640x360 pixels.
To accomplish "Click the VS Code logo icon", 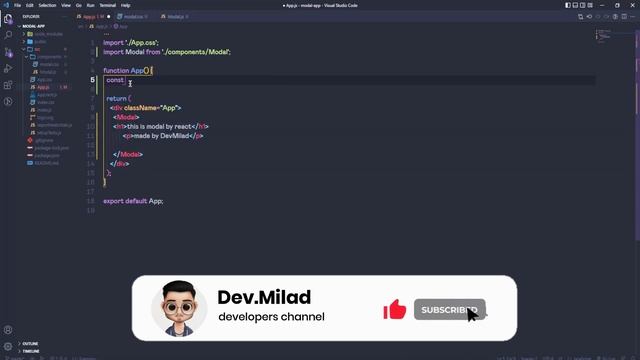I will pos(6,5).
